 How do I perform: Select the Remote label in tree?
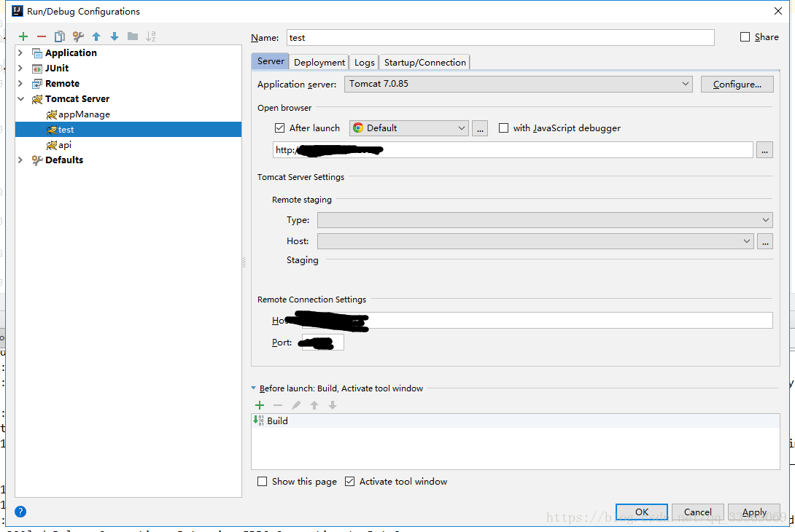coord(63,84)
